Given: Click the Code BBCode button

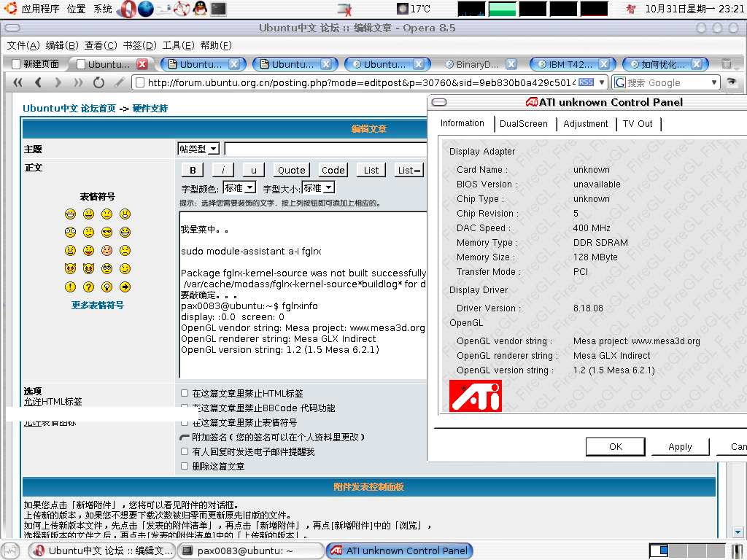Looking at the screenshot, I should tap(333, 170).
